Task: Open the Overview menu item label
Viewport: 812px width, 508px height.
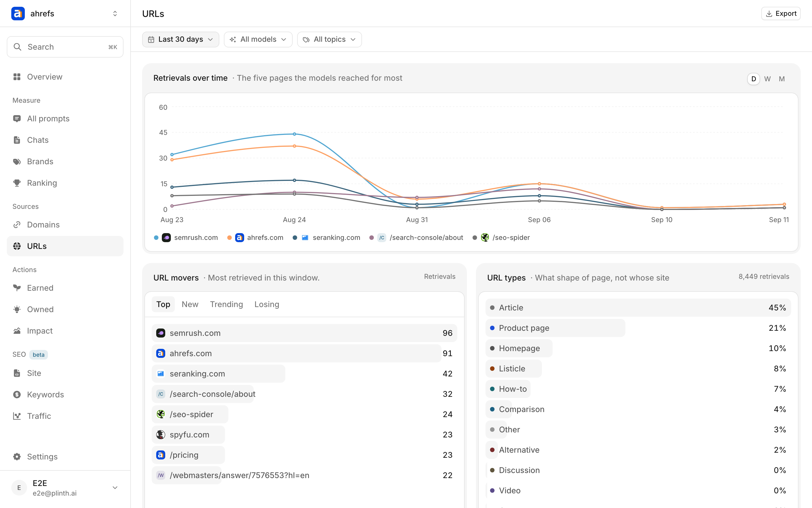Action: tap(45, 77)
